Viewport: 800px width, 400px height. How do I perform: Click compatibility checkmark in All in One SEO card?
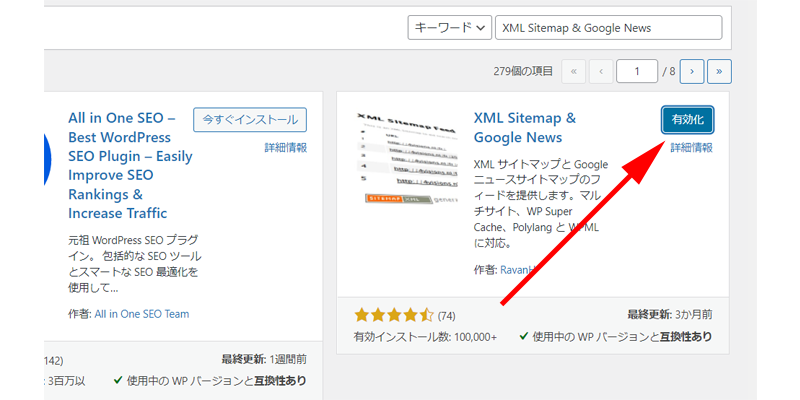118,381
